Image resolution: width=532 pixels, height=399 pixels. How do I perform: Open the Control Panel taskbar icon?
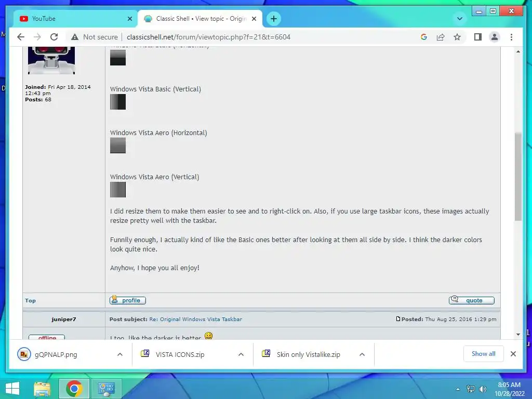[x=106, y=389]
